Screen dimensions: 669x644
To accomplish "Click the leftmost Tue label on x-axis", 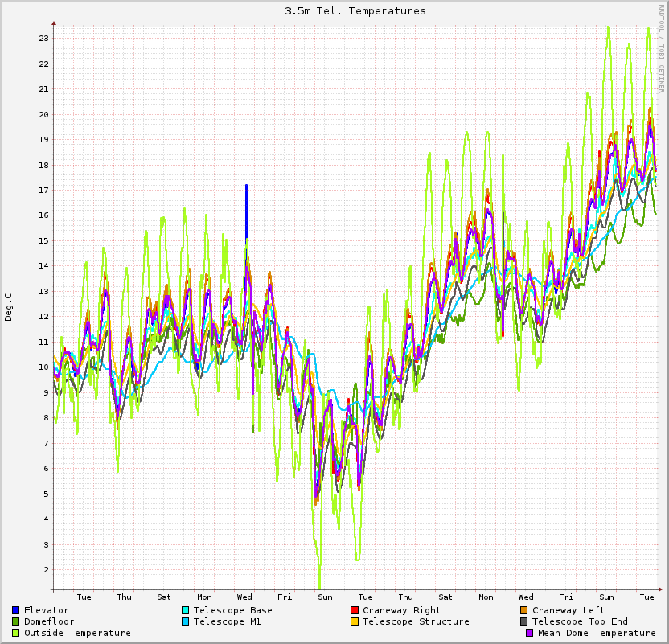I will [x=84, y=597].
